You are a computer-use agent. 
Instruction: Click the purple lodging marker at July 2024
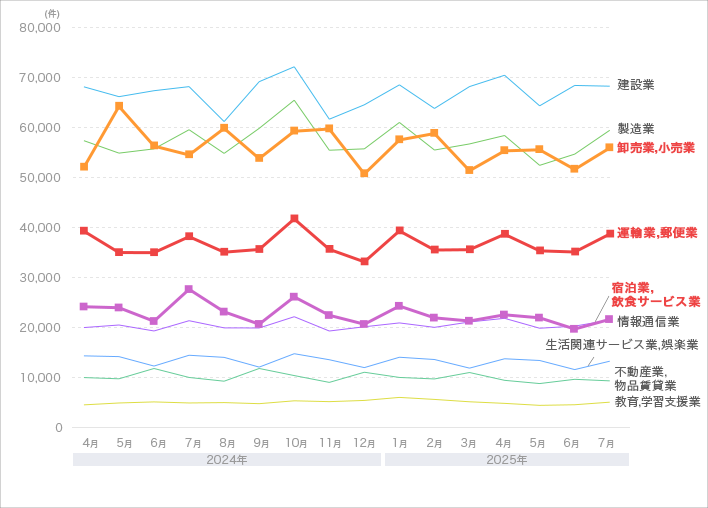coord(189,289)
